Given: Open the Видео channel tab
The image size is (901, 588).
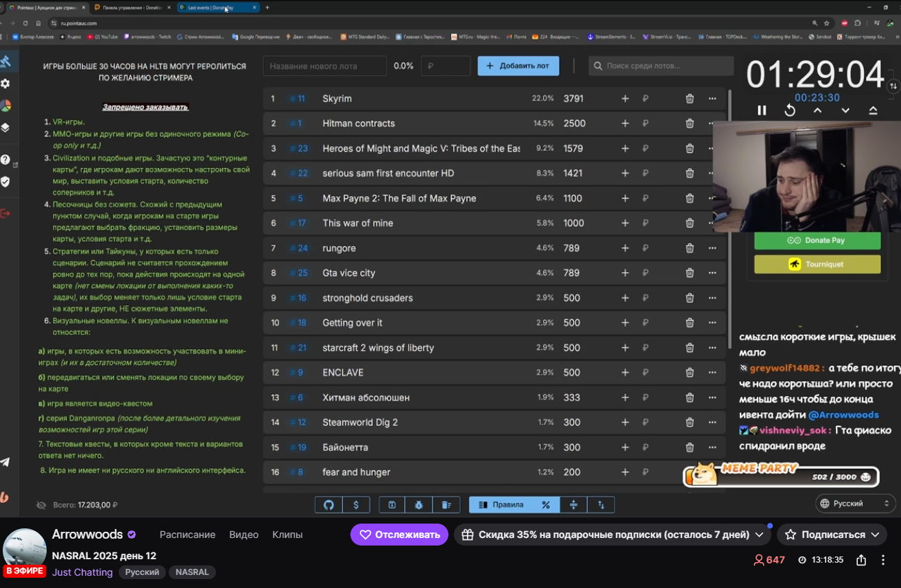Looking at the screenshot, I should pos(244,535).
